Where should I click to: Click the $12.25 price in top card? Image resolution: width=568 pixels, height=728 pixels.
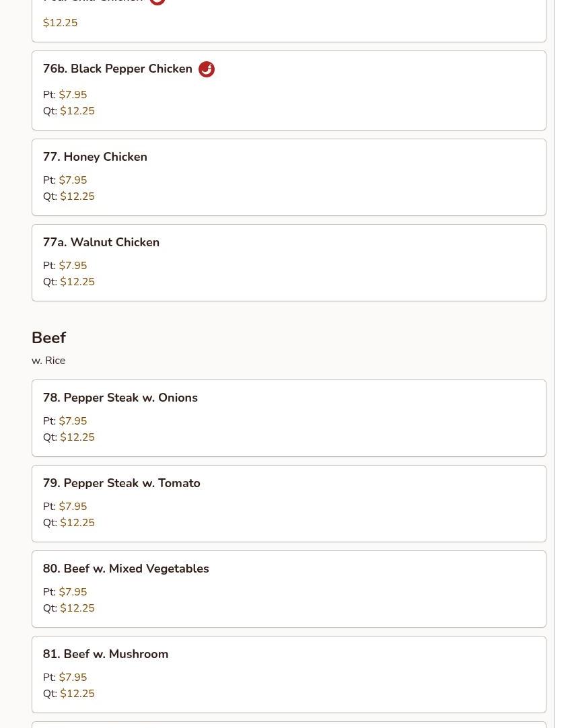pos(60,23)
